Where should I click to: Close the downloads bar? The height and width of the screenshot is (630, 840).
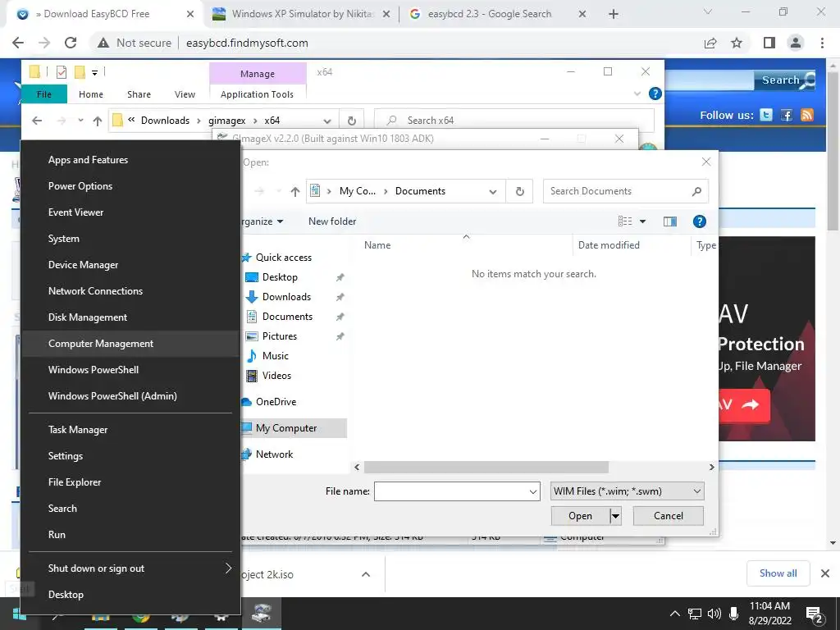pyautogui.click(x=825, y=573)
